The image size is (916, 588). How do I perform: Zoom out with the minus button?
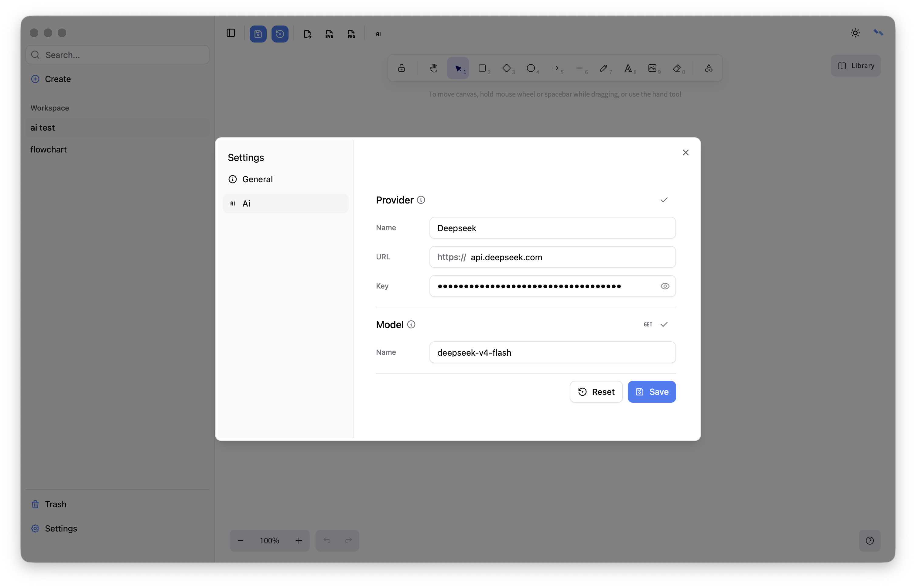pyautogui.click(x=241, y=541)
